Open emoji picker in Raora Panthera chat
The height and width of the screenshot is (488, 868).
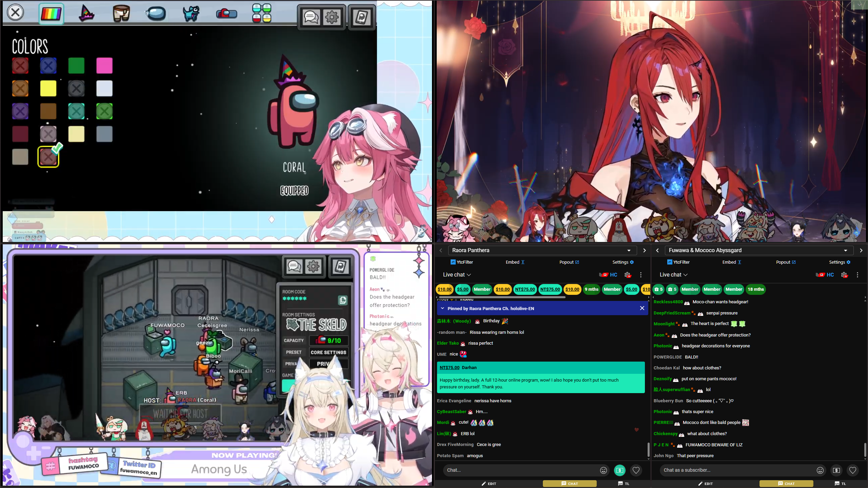point(603,470)
